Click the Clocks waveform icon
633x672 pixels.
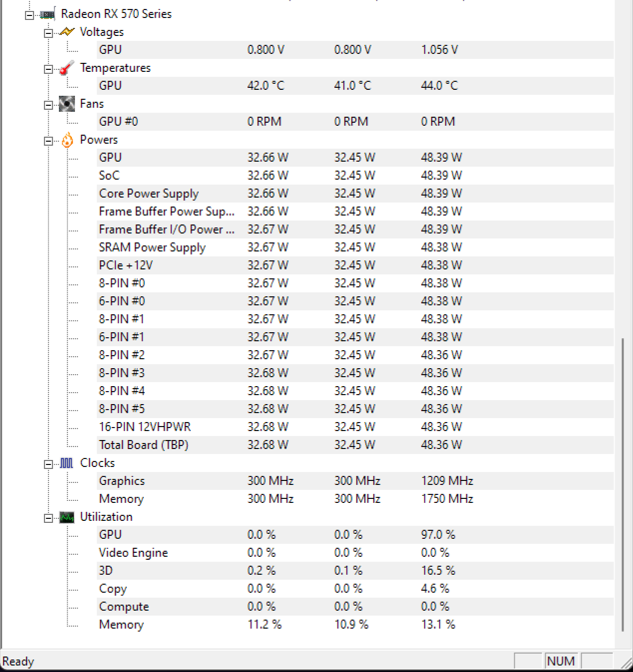67,463
